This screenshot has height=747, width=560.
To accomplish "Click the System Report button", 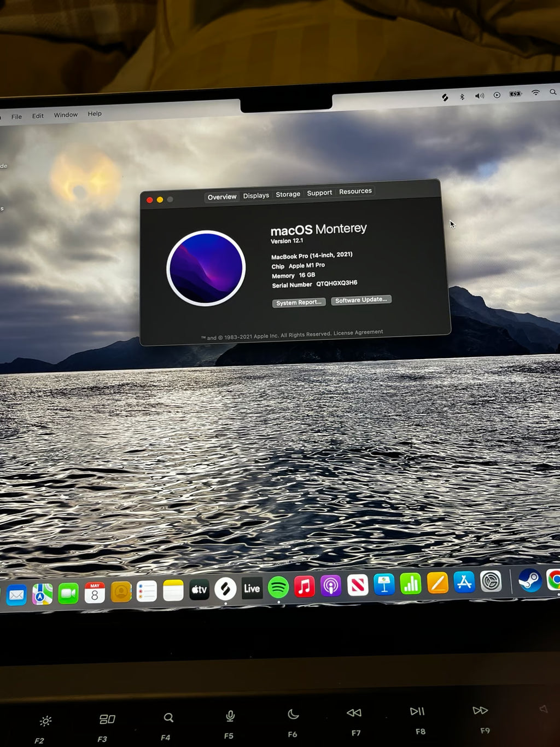I will pos(299,302).
